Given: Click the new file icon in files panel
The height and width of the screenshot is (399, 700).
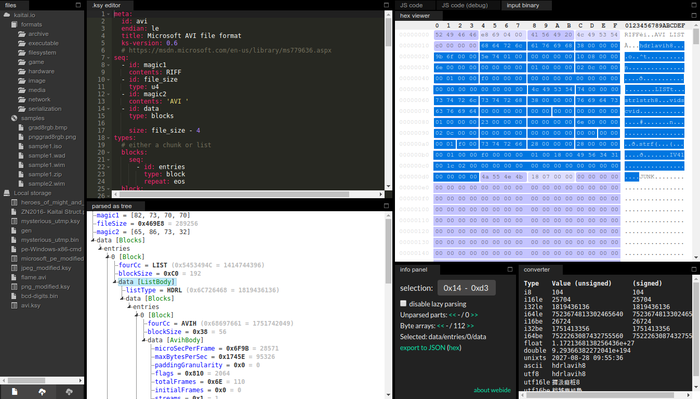Looking at the screenshot, I should tap(14, 391).
